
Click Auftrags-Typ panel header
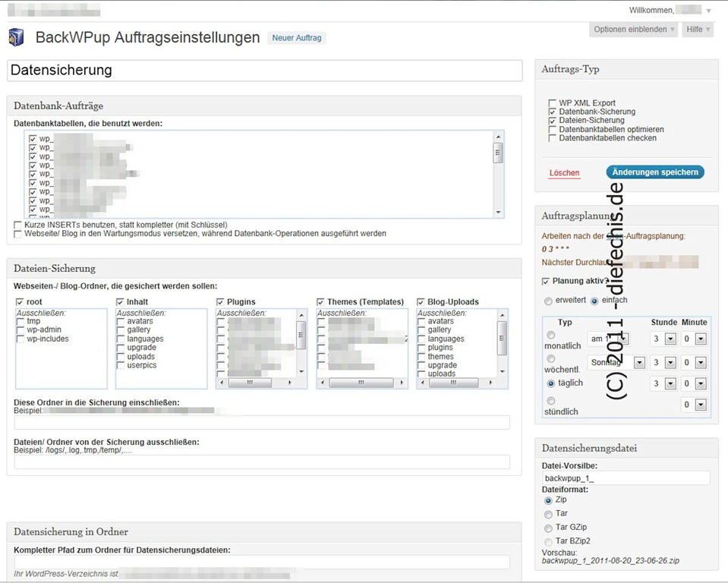click(626, 70)
